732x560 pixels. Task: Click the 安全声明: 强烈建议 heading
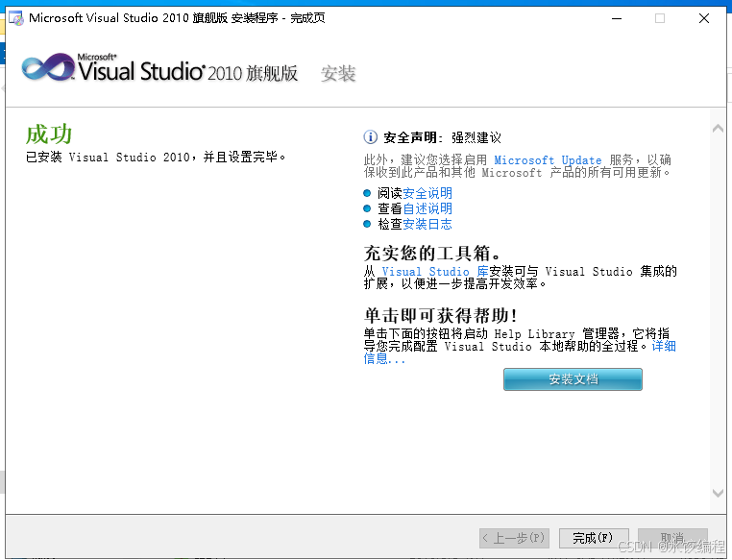point(442,137)
